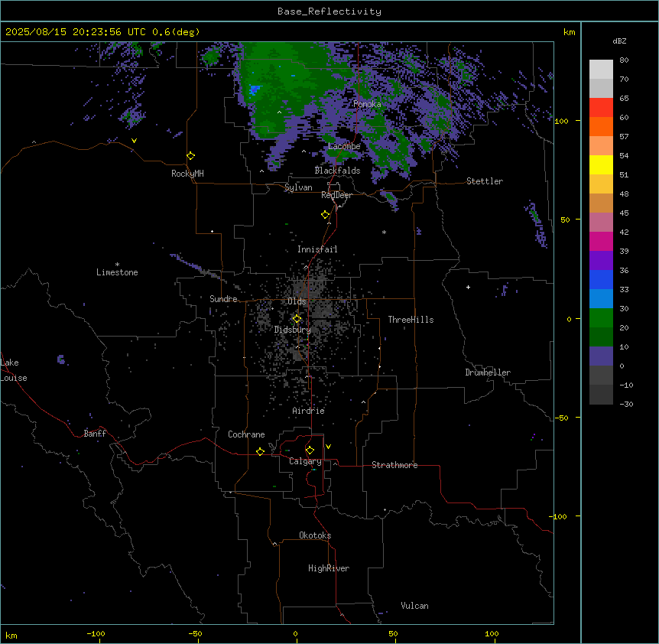Click the yellow diamond marker above Calgary label
This screenshot has height=644, width=659.
(310, 450)
